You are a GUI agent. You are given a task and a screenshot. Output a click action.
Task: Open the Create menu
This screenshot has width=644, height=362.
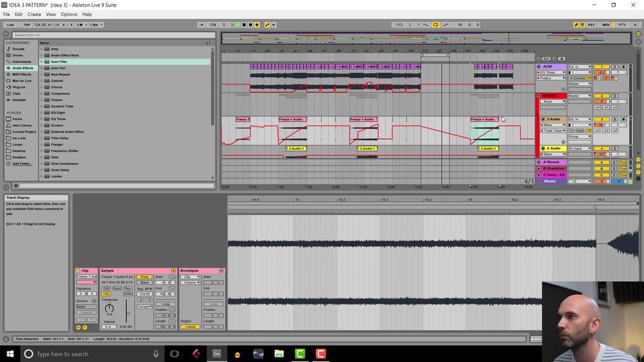coord(34,14)
